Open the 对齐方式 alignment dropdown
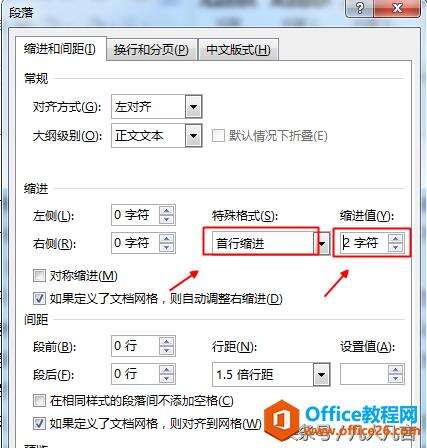The image size is (427, 448). tap(193, 107)
